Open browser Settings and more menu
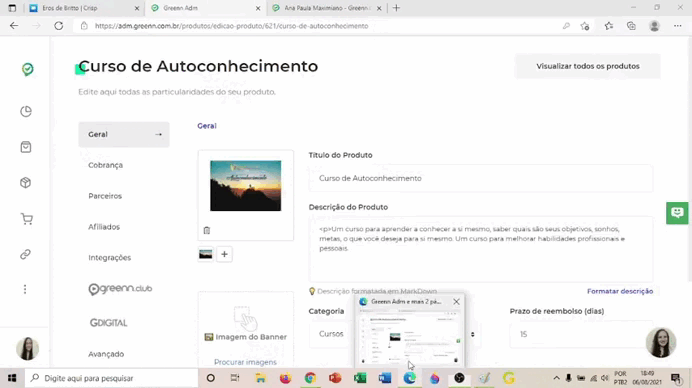Screen dimensions: 692x388 pyautogui.click(x=677, y=26)
